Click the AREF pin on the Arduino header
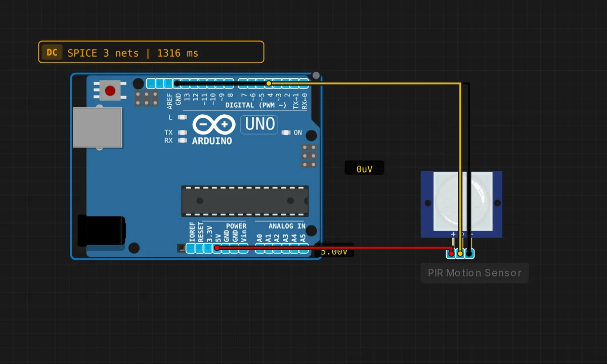607x364 pixels. pos(168,83)
